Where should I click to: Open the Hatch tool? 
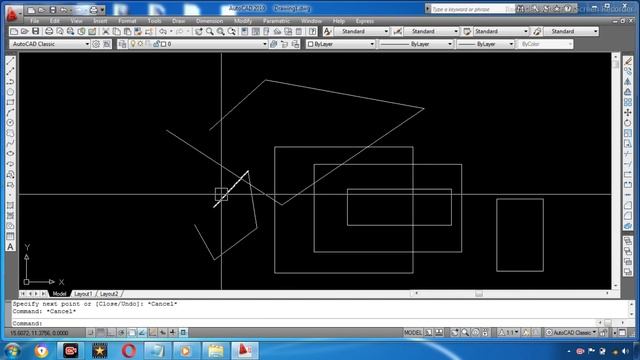click(10, 205)
